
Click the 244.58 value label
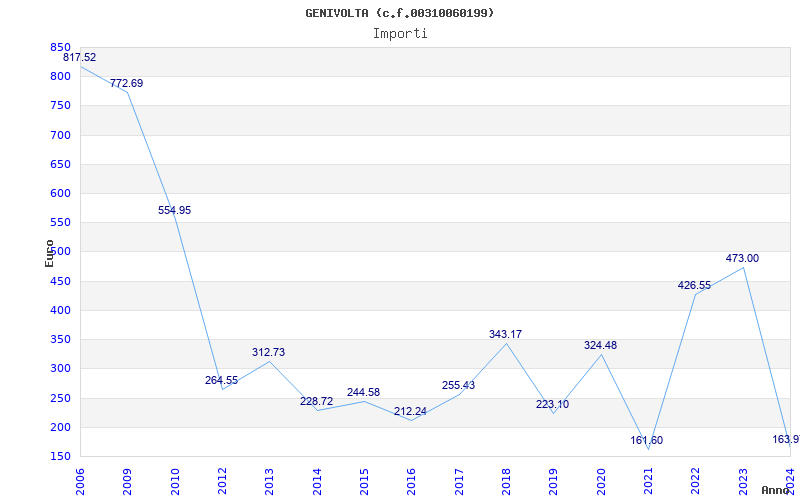coord(363,392)
